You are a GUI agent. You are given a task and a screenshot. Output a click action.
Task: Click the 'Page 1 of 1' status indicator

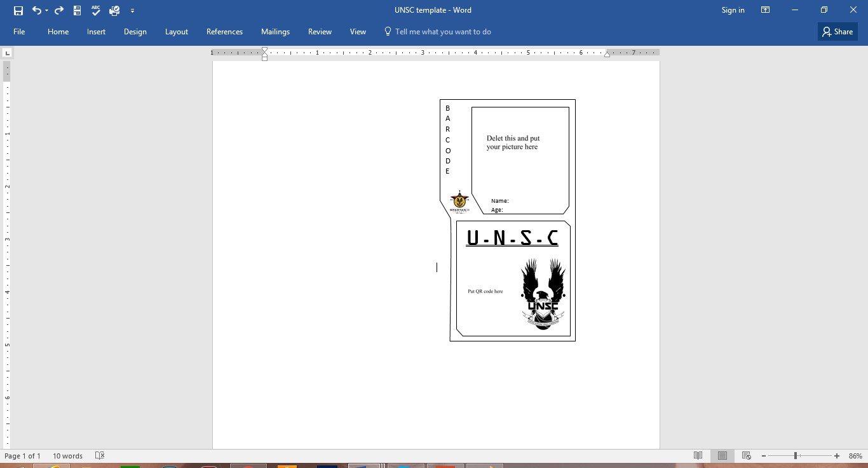click(22, 456)
